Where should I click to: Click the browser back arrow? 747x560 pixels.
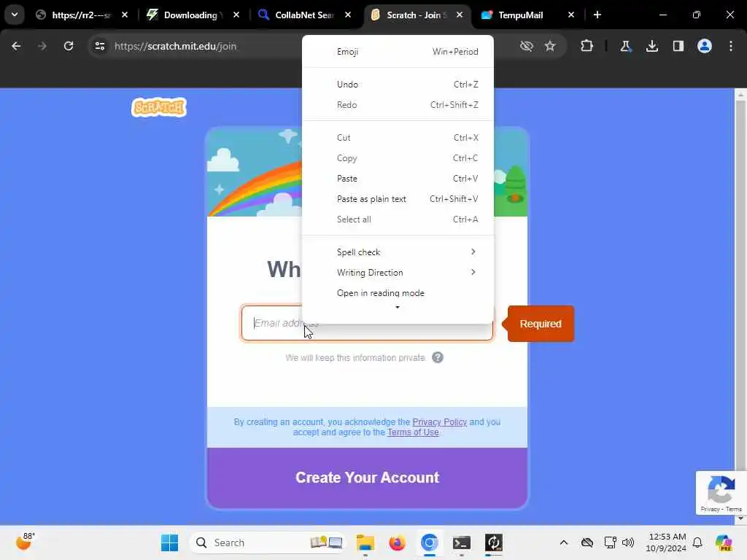point(16,46)
